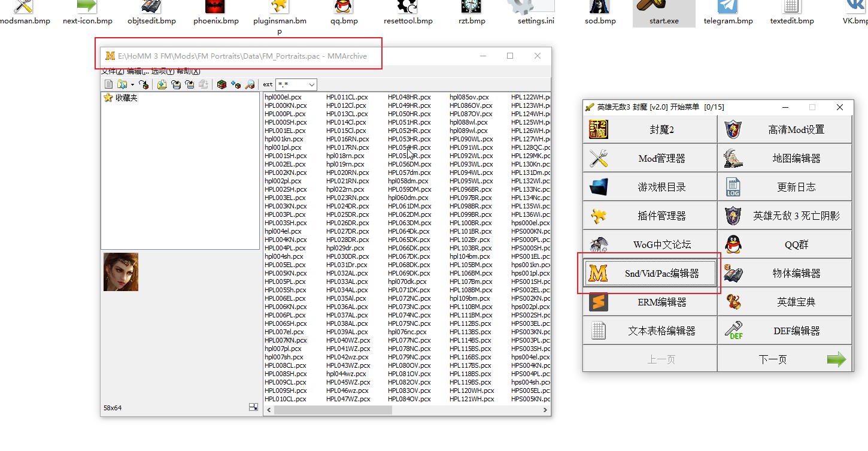Click the MMArchive M icon in the title bar

pyautogui.click(x=110, y=56)
